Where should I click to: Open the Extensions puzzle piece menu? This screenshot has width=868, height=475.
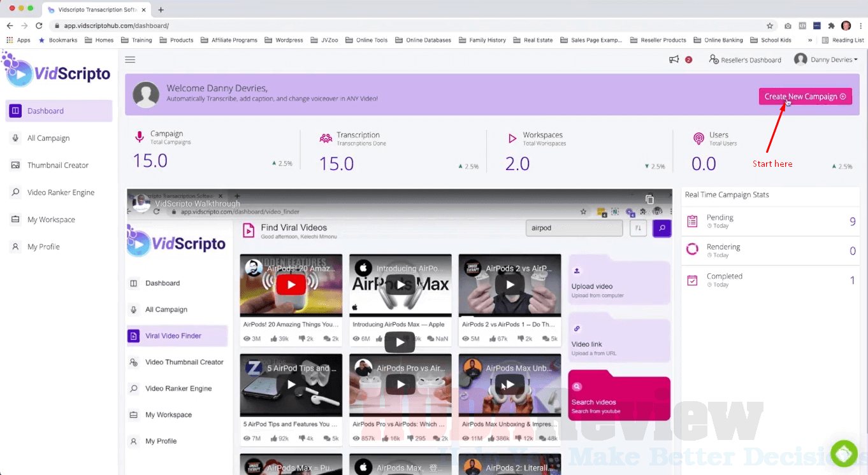click(831, 26)
